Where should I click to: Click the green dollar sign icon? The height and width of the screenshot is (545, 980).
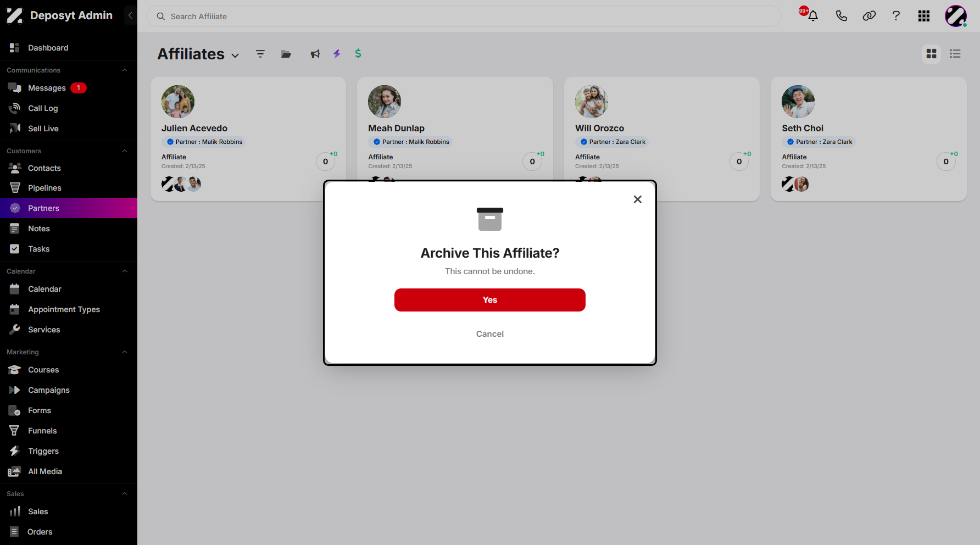pyautogui.click(x=358, y=54)
